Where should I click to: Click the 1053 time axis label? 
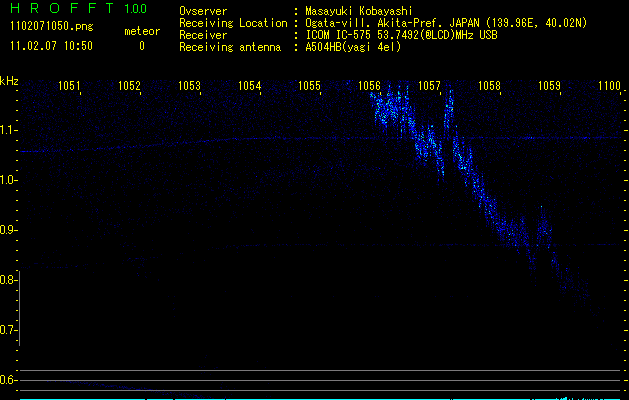coord(189,86)
